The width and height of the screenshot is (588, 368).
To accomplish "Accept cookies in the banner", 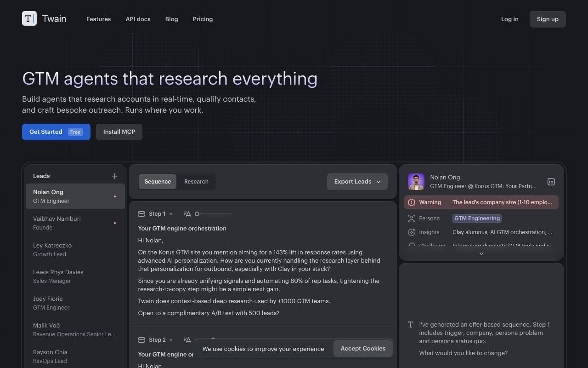I will click(x=363, y=348).
